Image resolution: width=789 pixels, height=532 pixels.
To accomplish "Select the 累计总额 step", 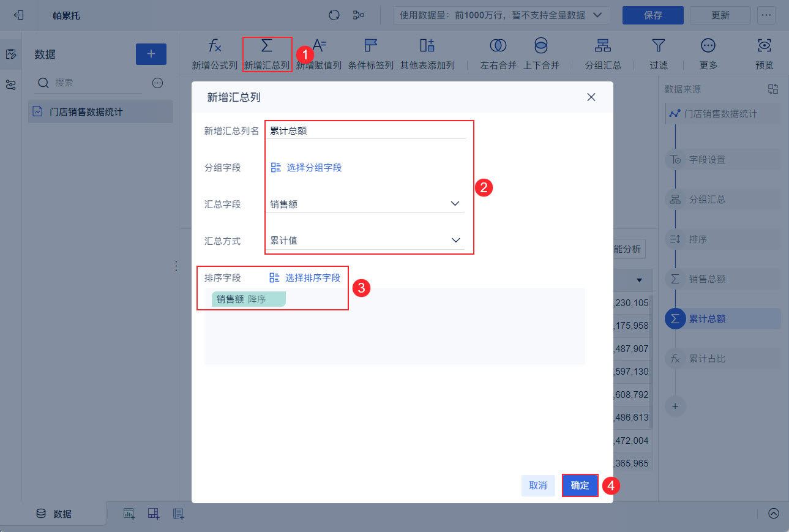I will pyautogui.click(x=722, y=319).
